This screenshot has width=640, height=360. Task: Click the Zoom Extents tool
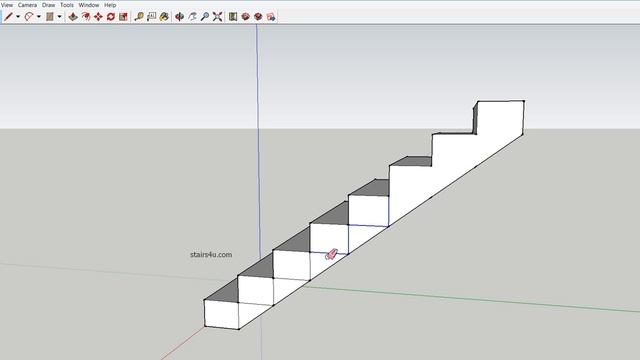point(218,17)
